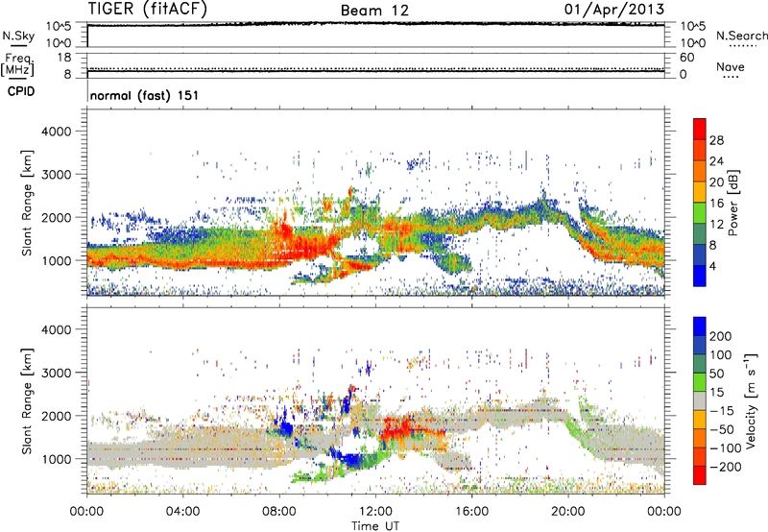Viewport: 768px width, 532px height.
Task: Click the '16' tick on Power colorbar
Action: pyautogui.click(x=716, y=204)
